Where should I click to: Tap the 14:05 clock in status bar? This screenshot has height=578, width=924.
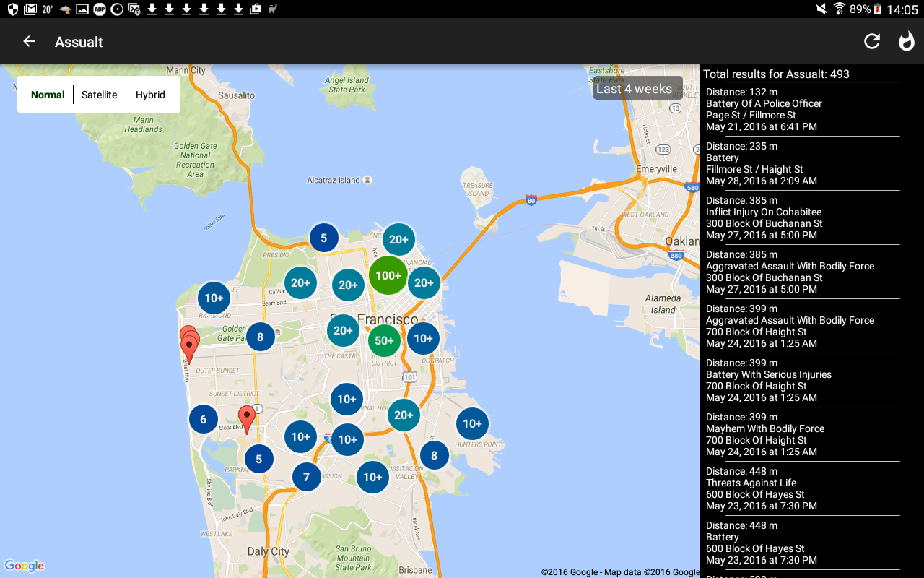pos(902,9)
